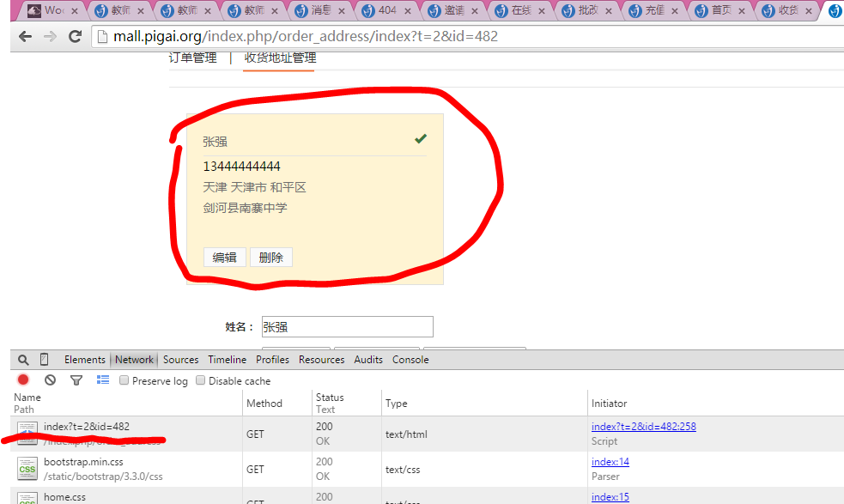Image resolution: width=844 pixels, height=504 pixels.
Task: Close the 404 browser tab
Action: point(408,11)
